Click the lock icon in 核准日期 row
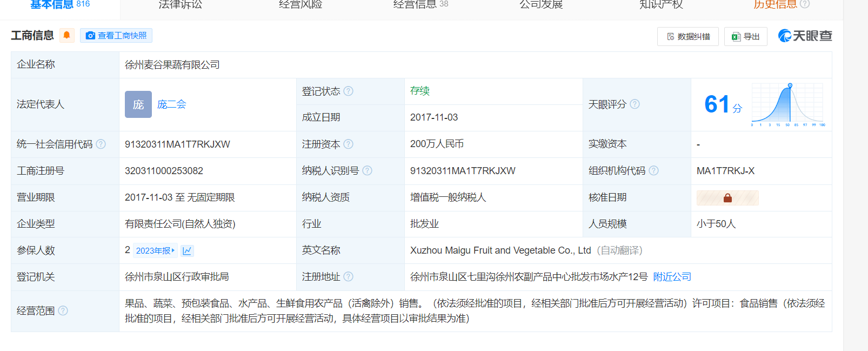The image size is (868, 351). [727, 198]
